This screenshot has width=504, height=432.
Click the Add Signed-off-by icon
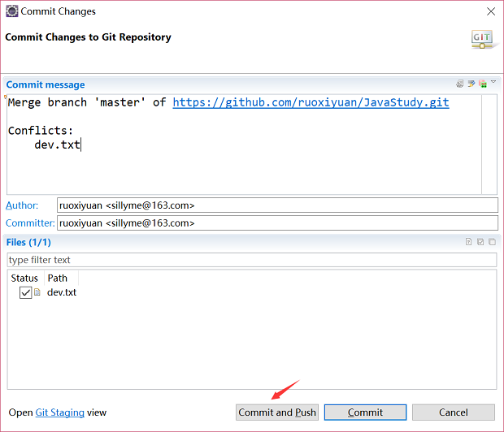click(471, 84)
